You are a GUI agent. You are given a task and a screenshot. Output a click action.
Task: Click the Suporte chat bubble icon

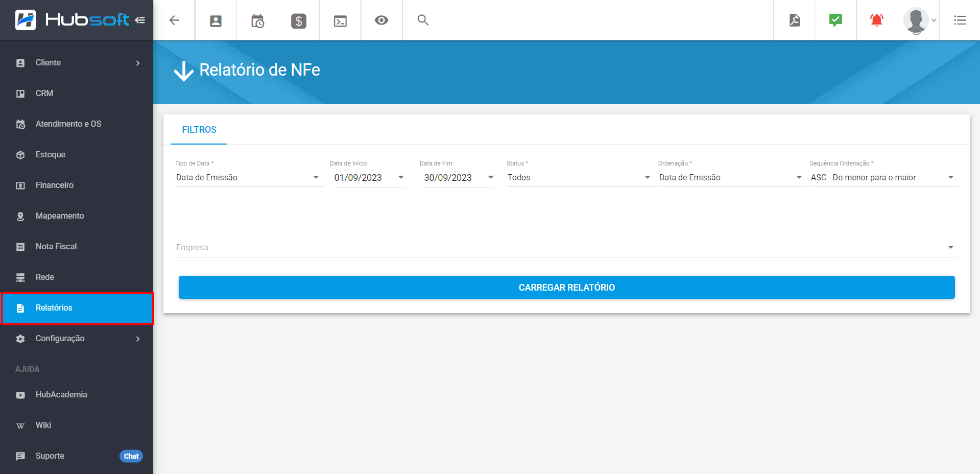(x=20, y=456)
